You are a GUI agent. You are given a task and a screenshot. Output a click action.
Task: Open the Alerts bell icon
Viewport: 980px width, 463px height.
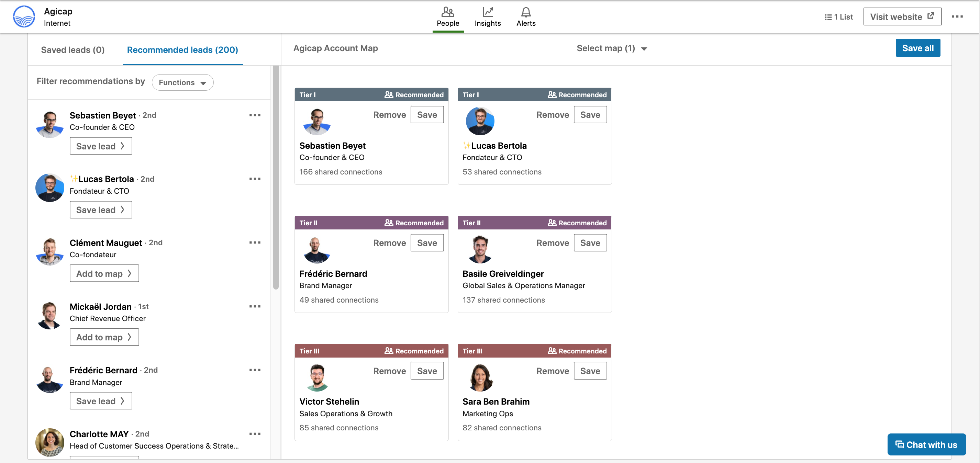click(x=526, y=12)
